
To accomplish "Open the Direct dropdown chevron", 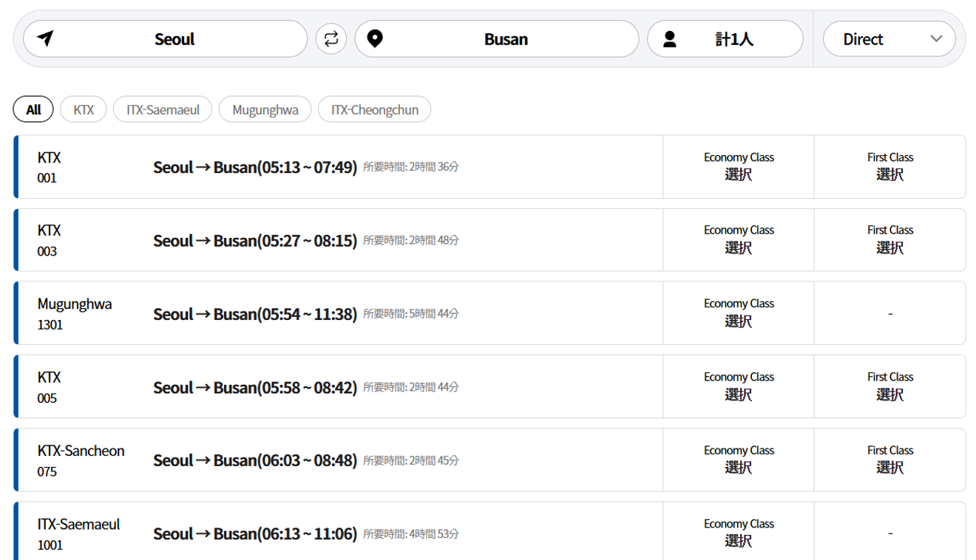I will point(936,39).
